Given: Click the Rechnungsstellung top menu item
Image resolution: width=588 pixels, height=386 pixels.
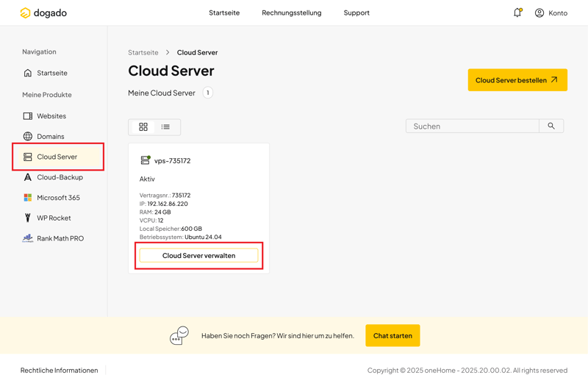Looking at the screenshot, I should click(x=291, y=12).
